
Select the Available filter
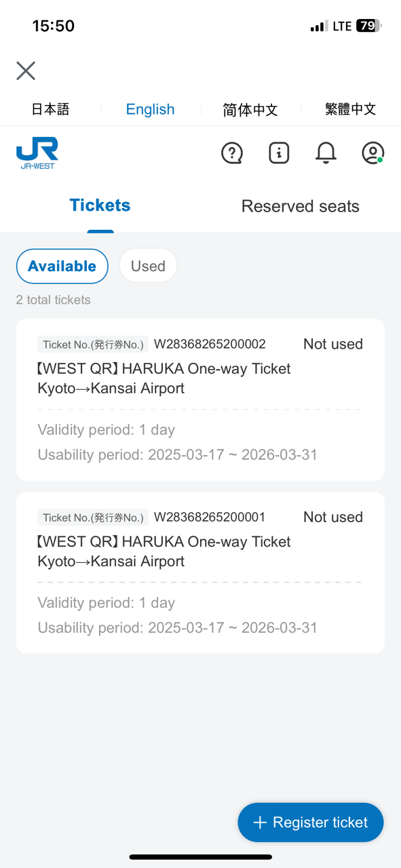(x=62, y=266)
